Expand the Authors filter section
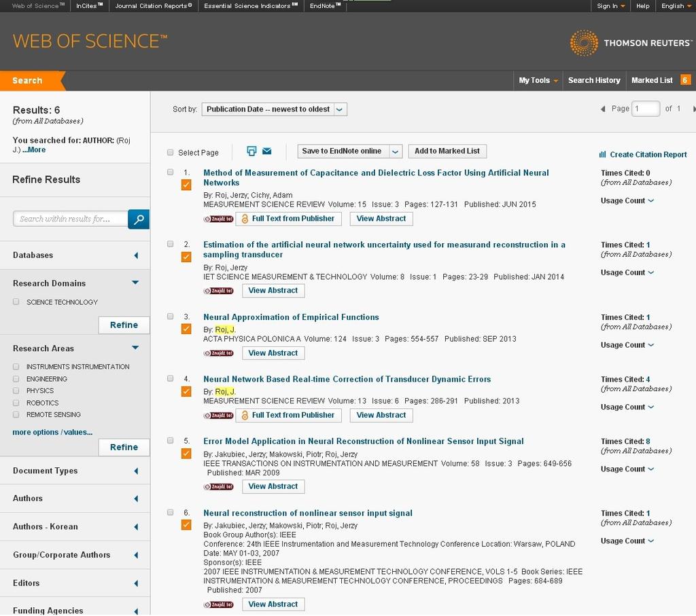Image resolution: width=696 pixels, height=616 pixels. pyautogui.click(x=136, y=499)
